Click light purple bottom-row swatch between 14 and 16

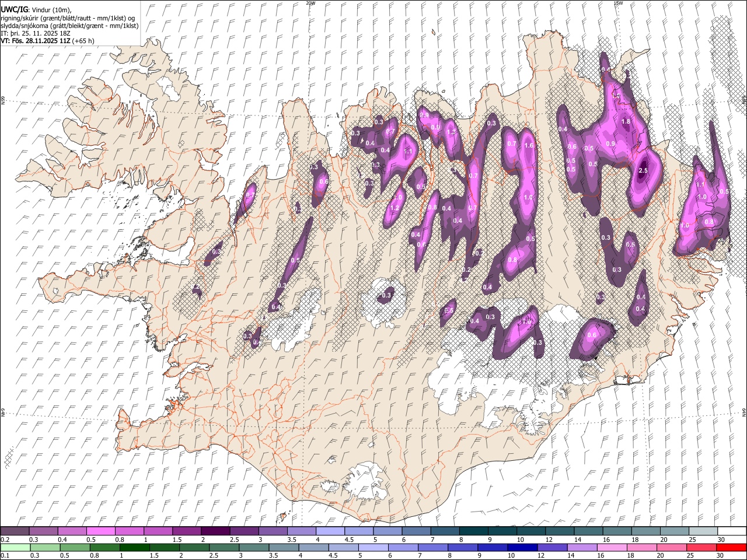point(581,547)
